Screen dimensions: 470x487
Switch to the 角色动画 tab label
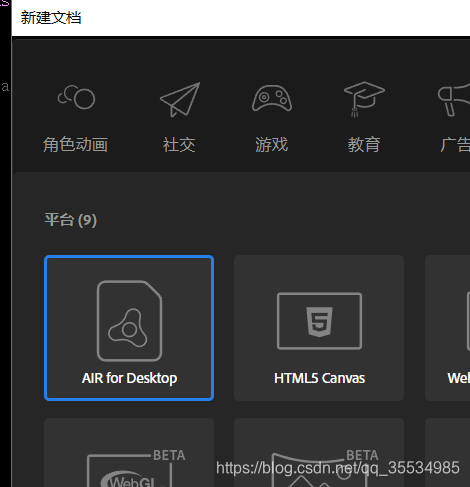coord(75,145)
